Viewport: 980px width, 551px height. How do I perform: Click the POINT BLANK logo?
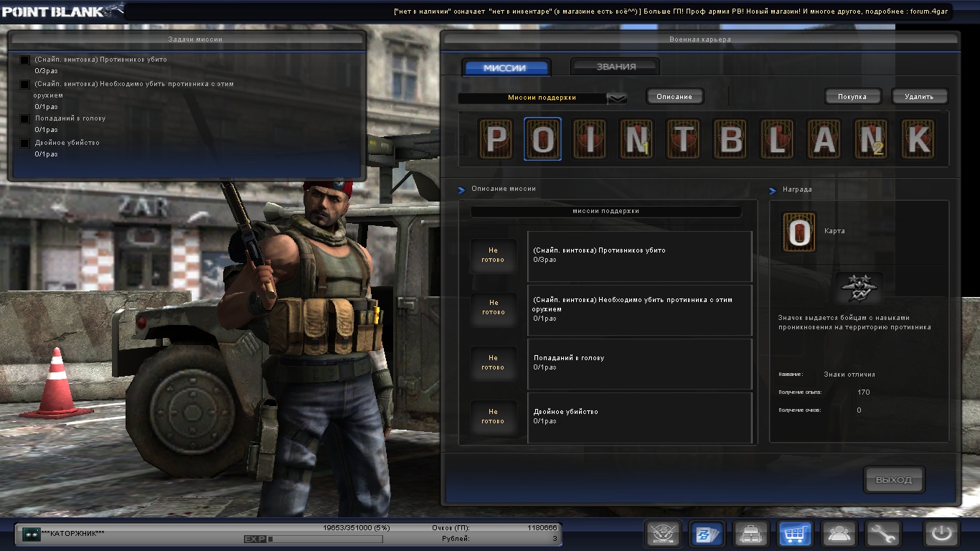tap(62, 11)
